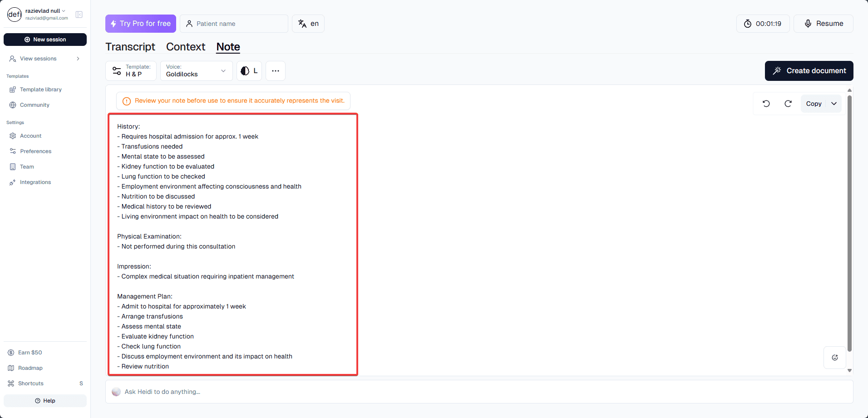Image resolution: width=868 pixels, height=418 pixels.
Task: Open the feedback smiley icon
Action: click(835, 358)
